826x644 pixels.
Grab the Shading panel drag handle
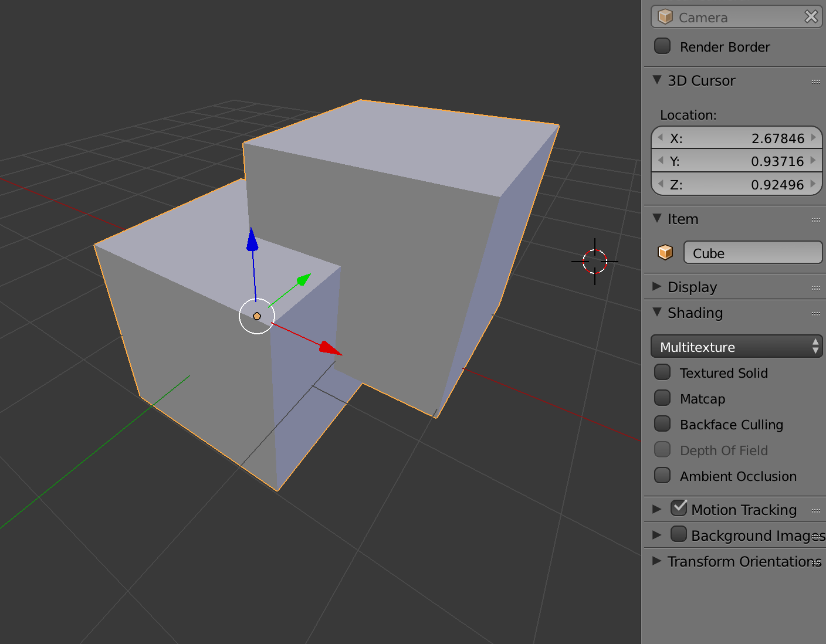(817, 314)
